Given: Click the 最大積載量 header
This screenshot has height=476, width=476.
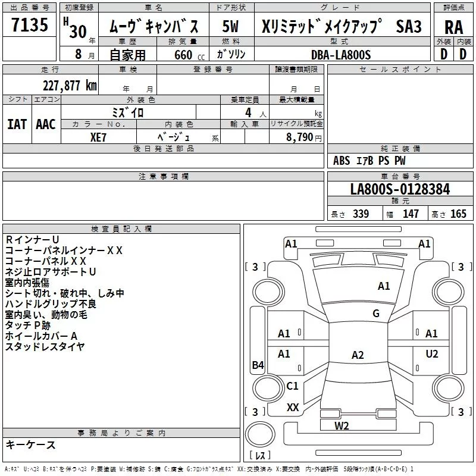Looking at the screenshot, I should point(296,99).
